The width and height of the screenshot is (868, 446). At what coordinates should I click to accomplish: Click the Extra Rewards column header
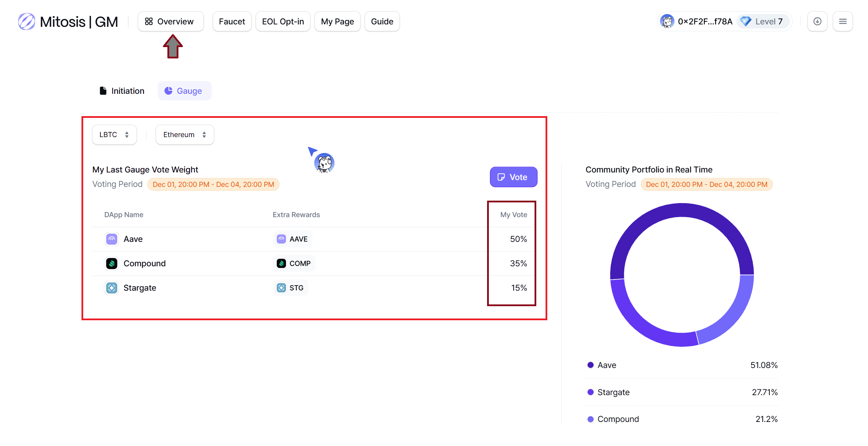coord(296,215)
